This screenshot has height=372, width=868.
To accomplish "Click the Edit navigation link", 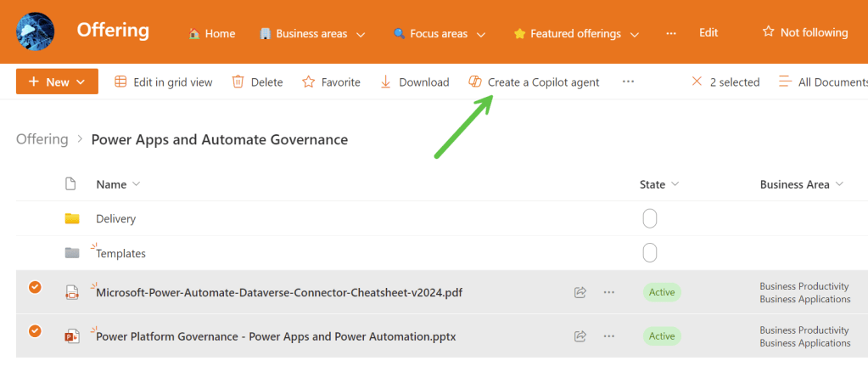I will click(x=708, y=32).
